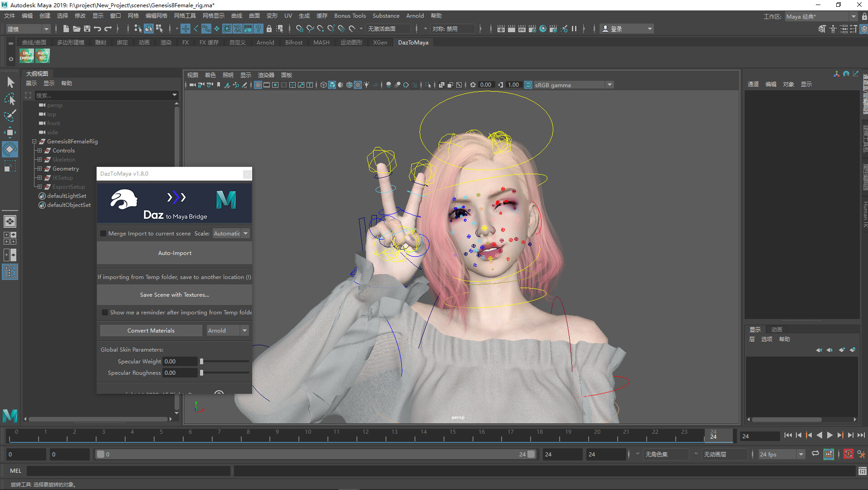This screenshot has width=868, height=490.
Task: Click the DAZ Import shelf icon
Action: click(x=27, y=56)
